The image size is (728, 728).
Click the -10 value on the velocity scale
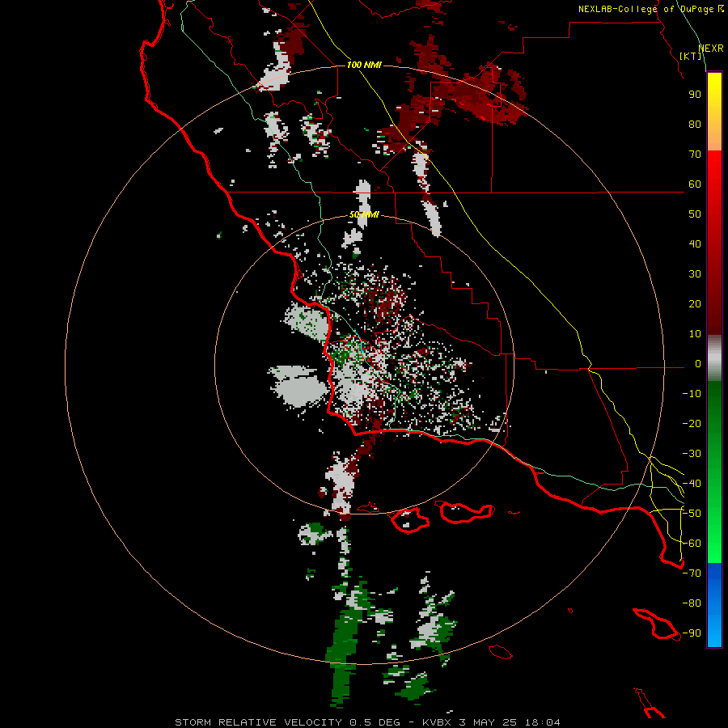pyautogui.click(x=692, y=394)
